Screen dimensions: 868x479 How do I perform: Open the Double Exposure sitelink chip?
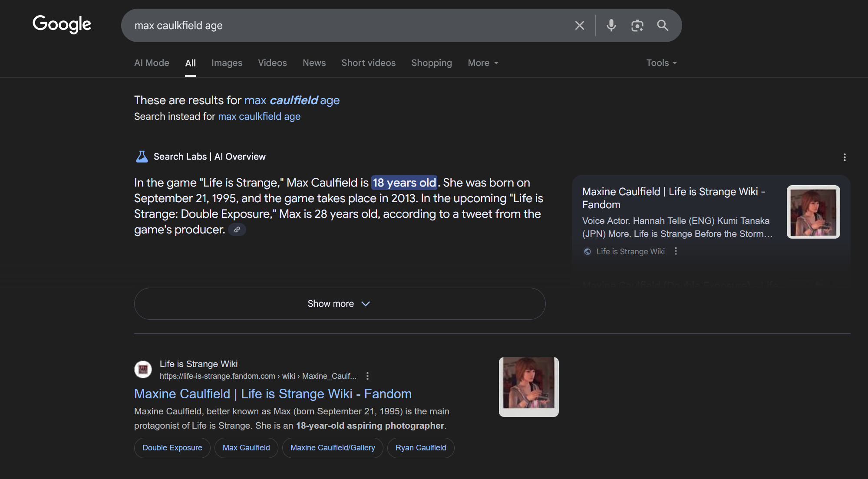[172, 448]
